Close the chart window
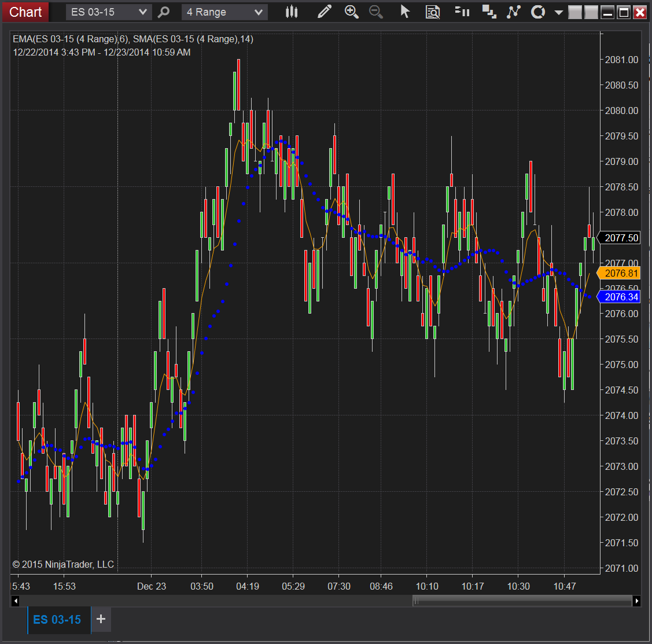The height and width of the screenshot is (644, 652). click(x=639, y=13)
